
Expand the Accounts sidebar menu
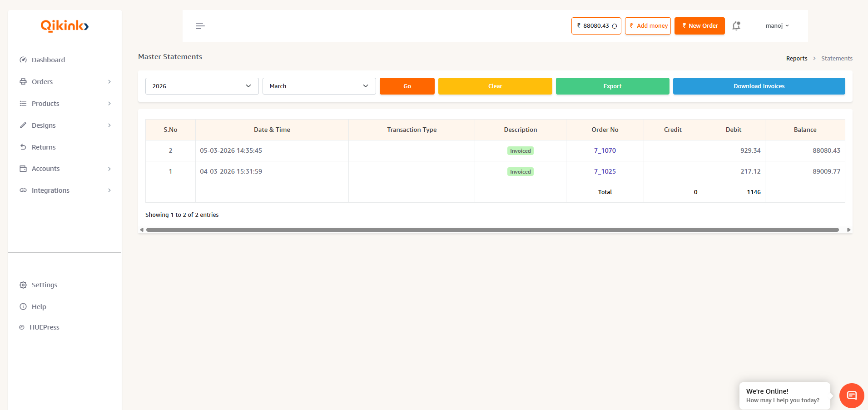click(x=45, y=169)
